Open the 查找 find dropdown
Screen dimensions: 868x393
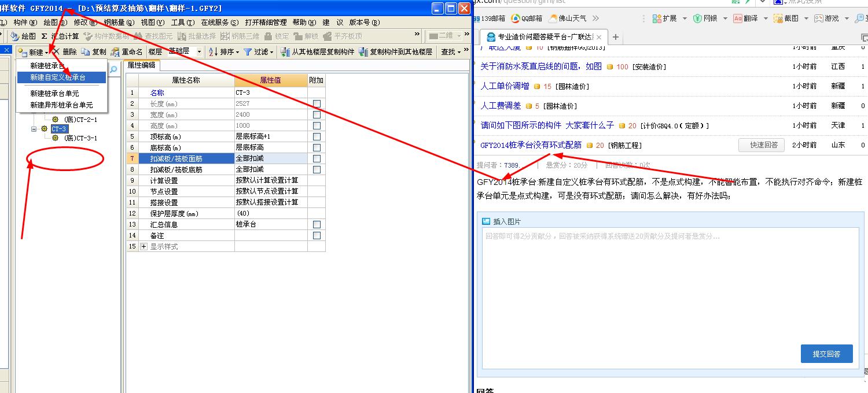click(451, 52)
